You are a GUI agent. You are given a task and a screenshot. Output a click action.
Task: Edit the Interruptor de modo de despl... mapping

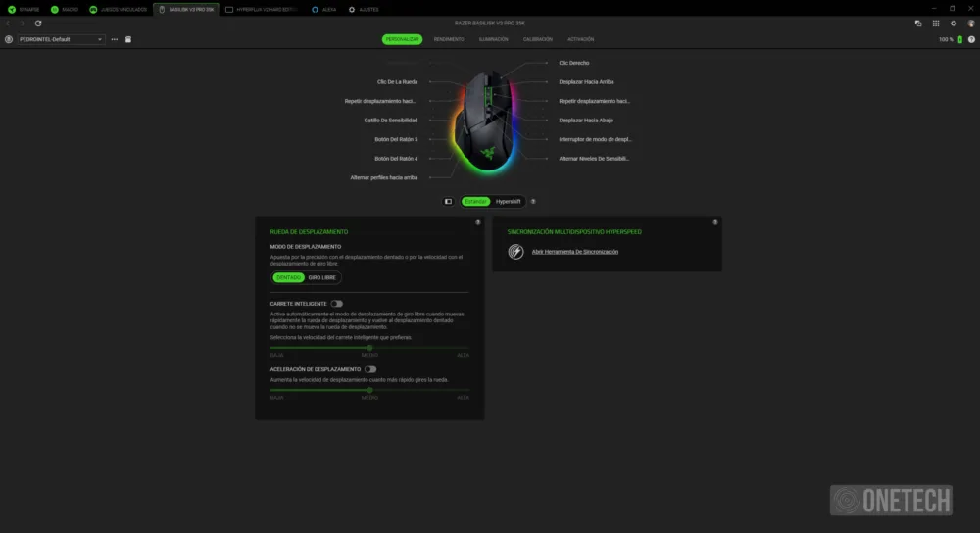pos(595,139)
